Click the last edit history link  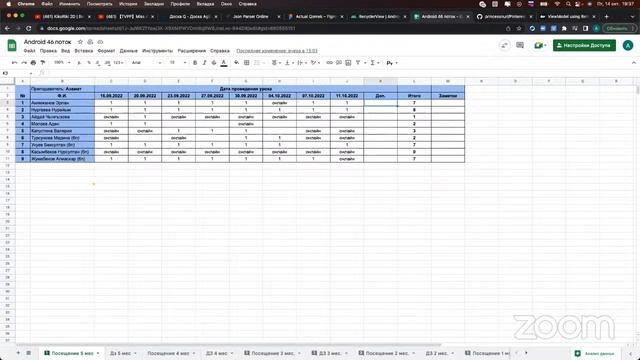pos(277,51)
